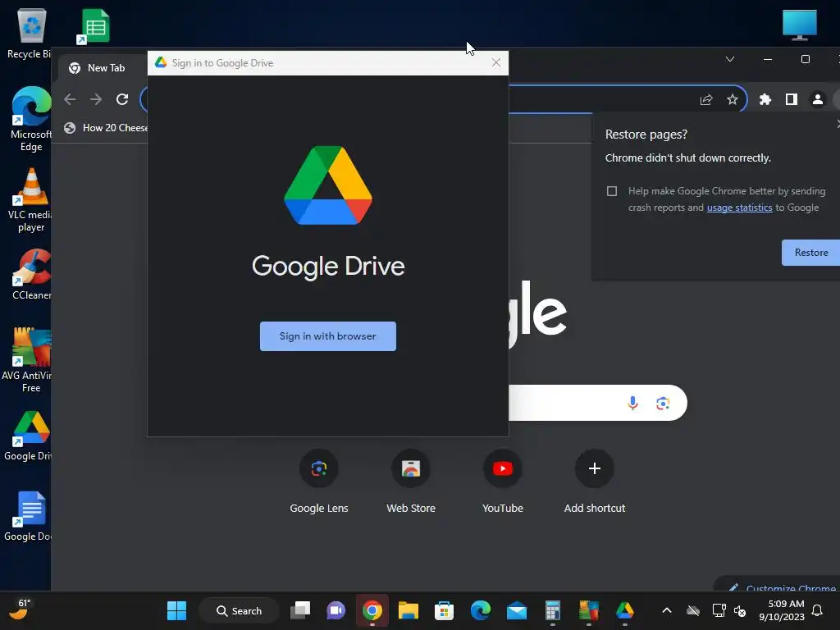Open the YouTube shortcut
The image size is (840, 630).
(503, 482)
